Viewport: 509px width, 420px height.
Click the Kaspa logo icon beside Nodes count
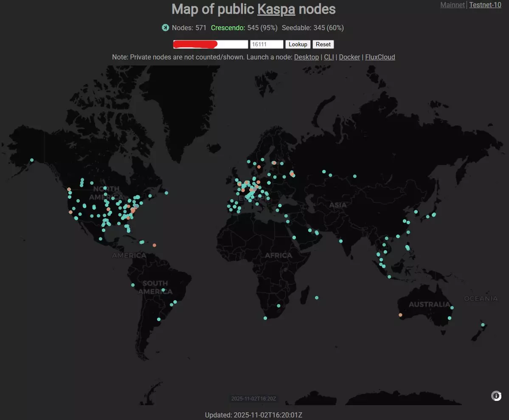166,28
